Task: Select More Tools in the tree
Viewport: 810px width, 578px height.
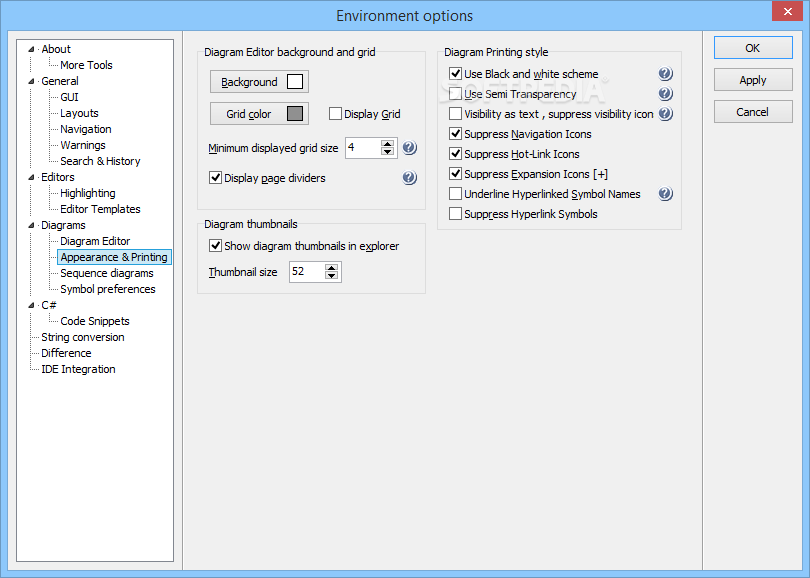Action: pyautogui.click(x=86, y=65)
